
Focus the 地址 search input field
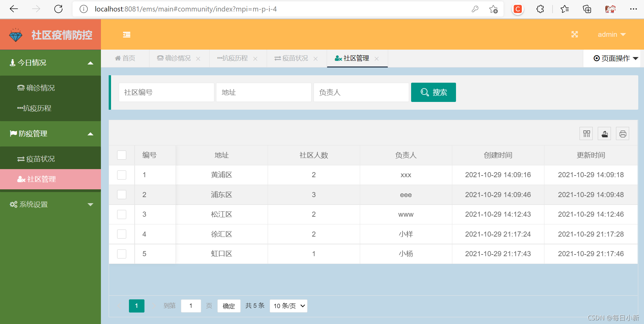coord(264,92)
